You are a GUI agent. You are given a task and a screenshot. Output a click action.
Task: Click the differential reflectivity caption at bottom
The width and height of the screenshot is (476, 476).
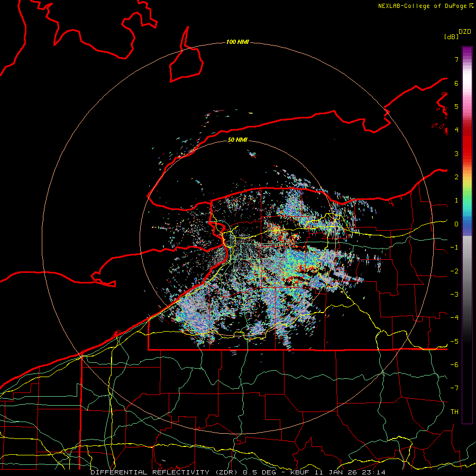(238, 472)
